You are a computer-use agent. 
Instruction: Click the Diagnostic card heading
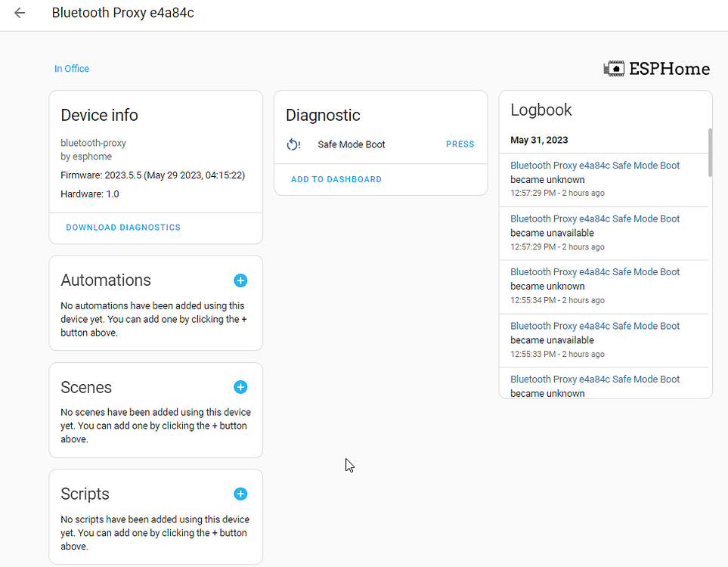coord(323,115)
